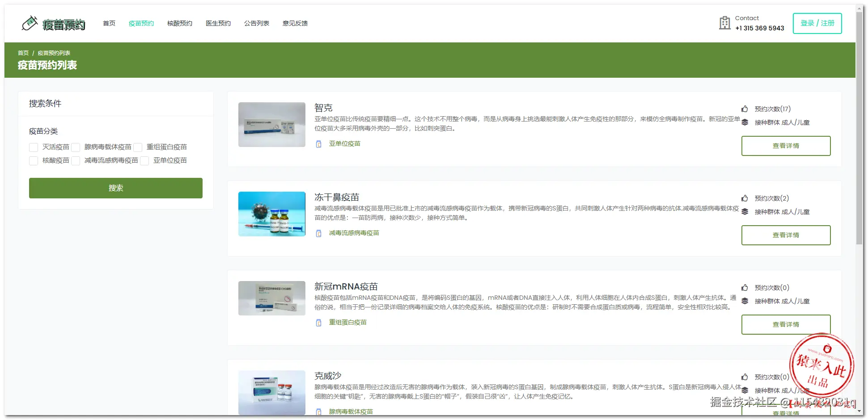View details of the 智克 vaccine

[x=786, y=146]
